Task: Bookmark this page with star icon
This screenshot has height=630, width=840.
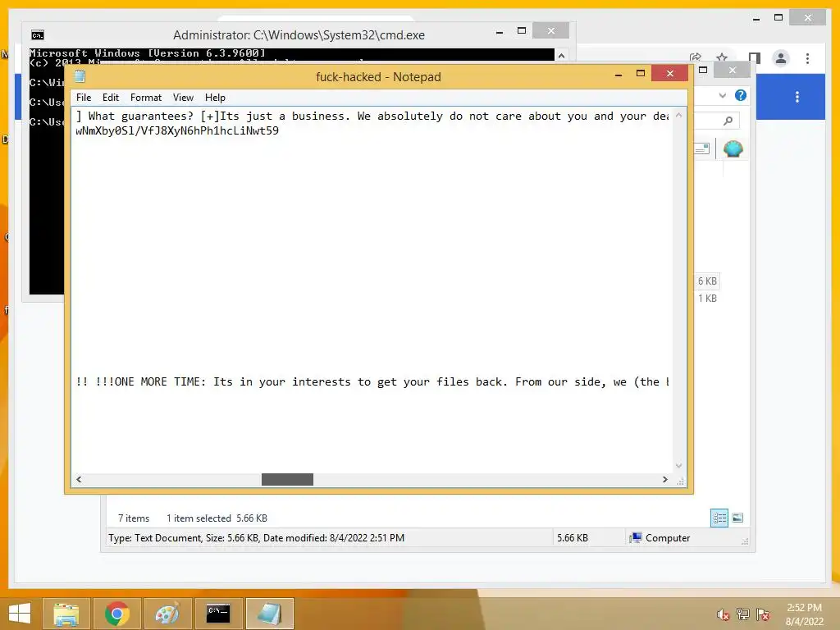Action: tap(722, 58)
